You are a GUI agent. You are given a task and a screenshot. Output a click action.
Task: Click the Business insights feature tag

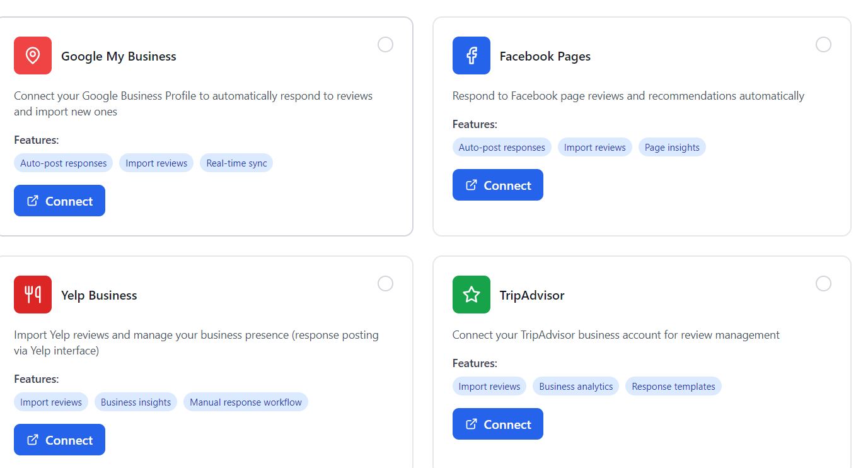136,402
